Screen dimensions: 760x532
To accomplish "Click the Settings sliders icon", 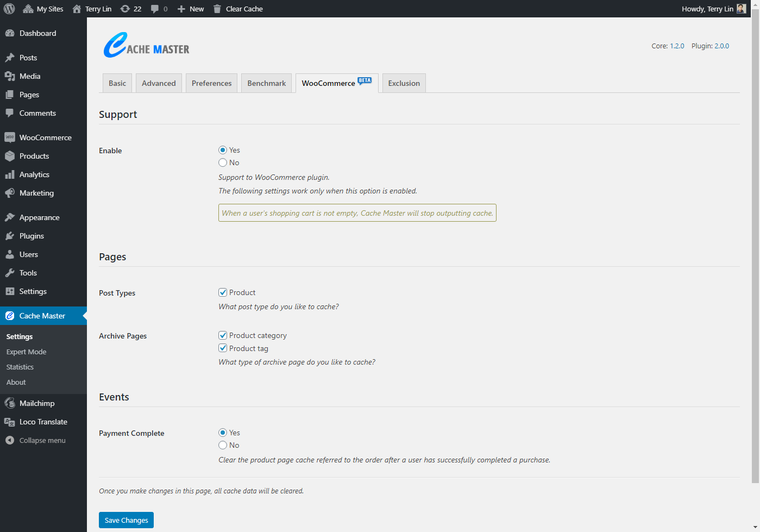I will [x=10, y=291].
